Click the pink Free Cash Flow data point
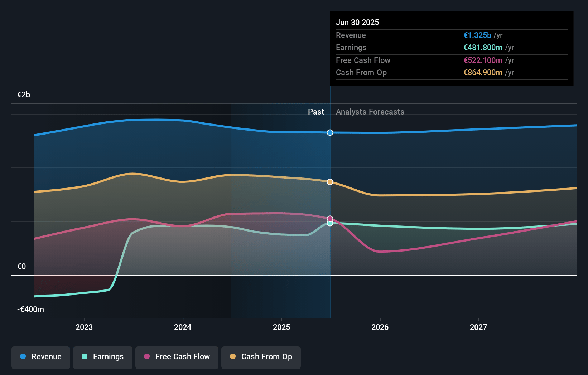This screenshot has height=375, width=588. 330,219
